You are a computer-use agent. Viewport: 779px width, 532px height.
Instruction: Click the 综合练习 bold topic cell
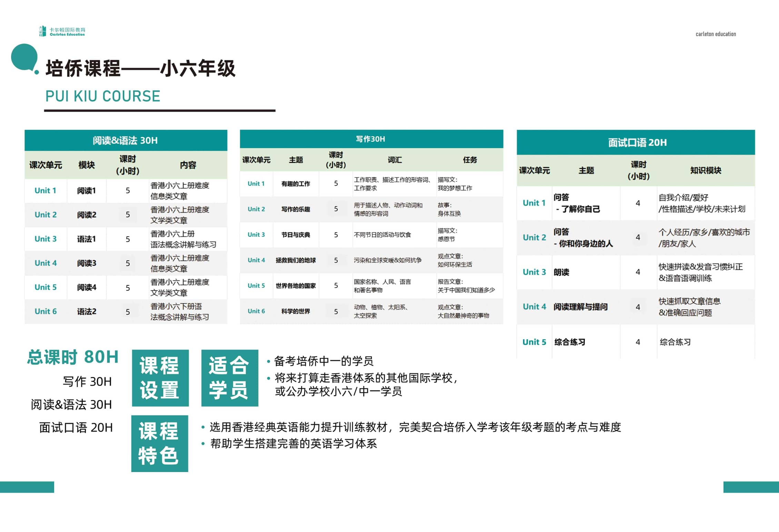point(586,342)
